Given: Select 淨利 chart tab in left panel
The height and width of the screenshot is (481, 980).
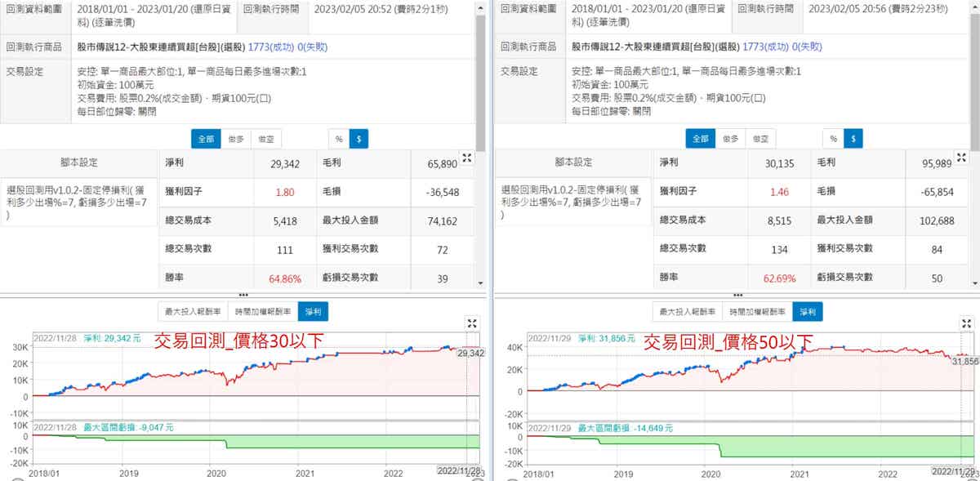Looking at the screenshot, I should click(x=314, y=311).
